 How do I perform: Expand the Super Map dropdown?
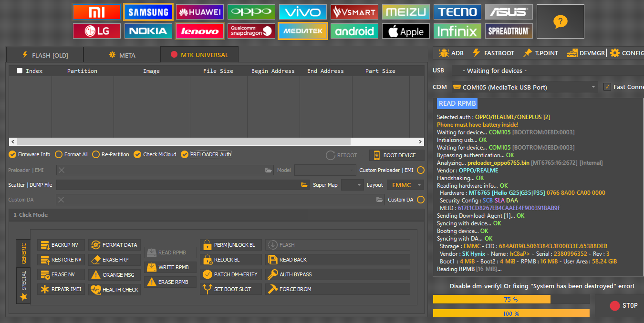(352, 185)
